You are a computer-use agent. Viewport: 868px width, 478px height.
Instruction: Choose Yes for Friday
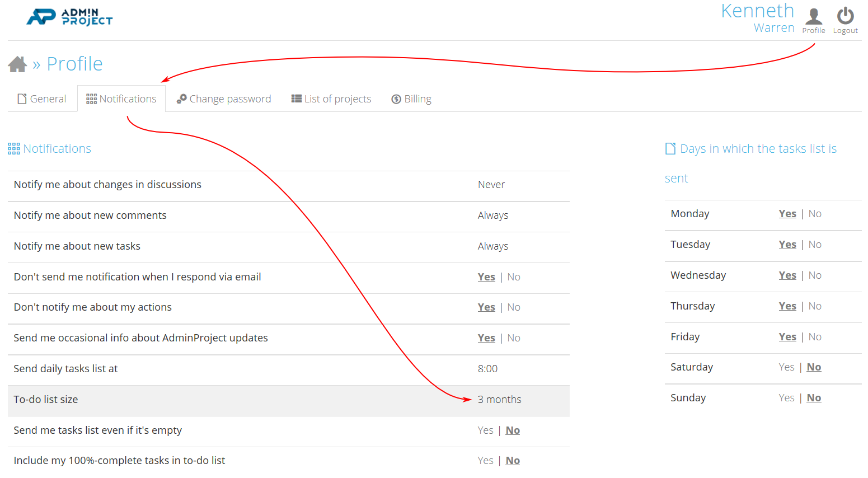tap(787, 337)
